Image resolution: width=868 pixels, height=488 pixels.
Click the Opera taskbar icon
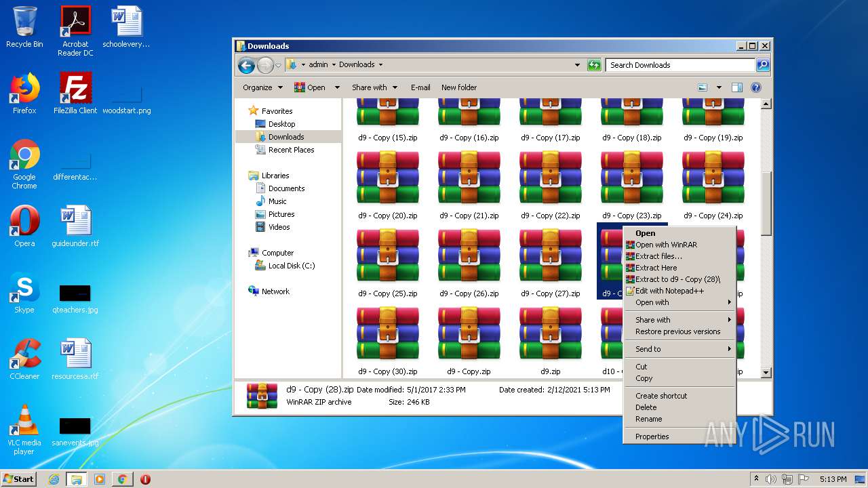click(x=145, y=479)
